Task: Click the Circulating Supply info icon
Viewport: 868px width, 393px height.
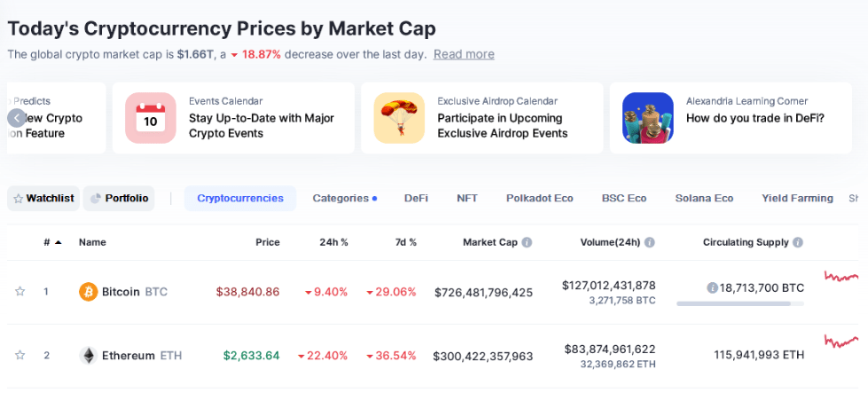Action: point(798,242)
